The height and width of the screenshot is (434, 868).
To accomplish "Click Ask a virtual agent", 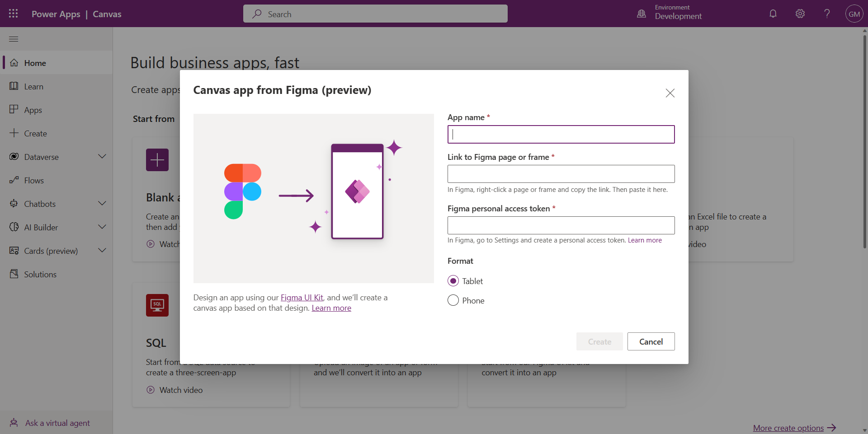I will (x=56, y=423).
